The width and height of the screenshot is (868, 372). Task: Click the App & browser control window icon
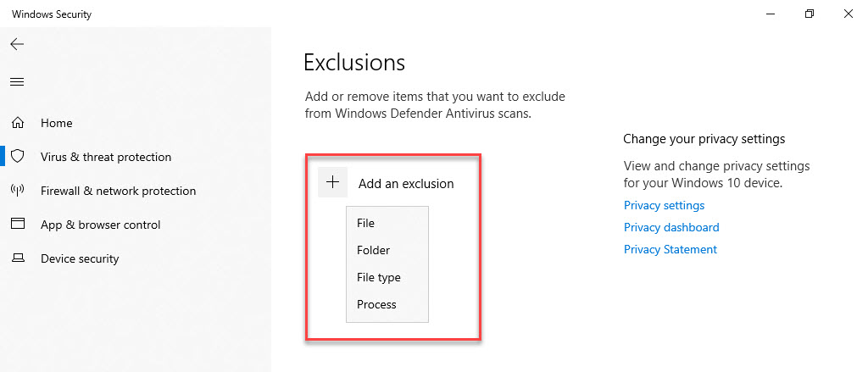coord(17,225)
